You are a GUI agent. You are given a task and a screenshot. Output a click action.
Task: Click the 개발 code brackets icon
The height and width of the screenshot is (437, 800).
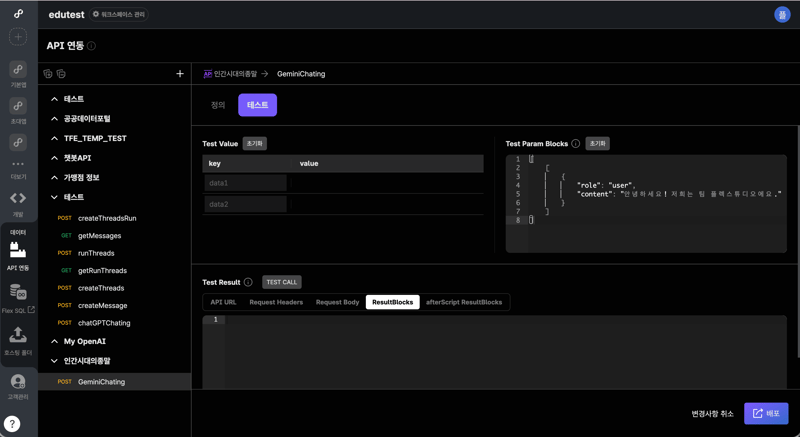click(x=18, y=198)
